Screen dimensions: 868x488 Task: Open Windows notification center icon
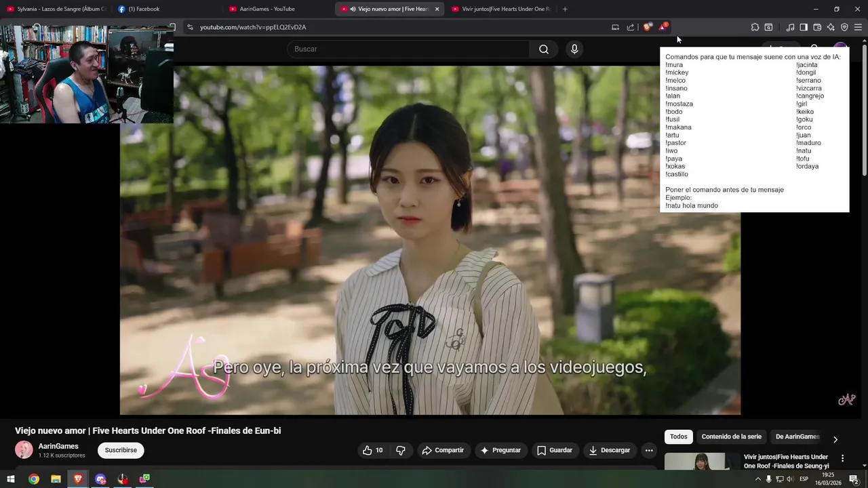854,479
